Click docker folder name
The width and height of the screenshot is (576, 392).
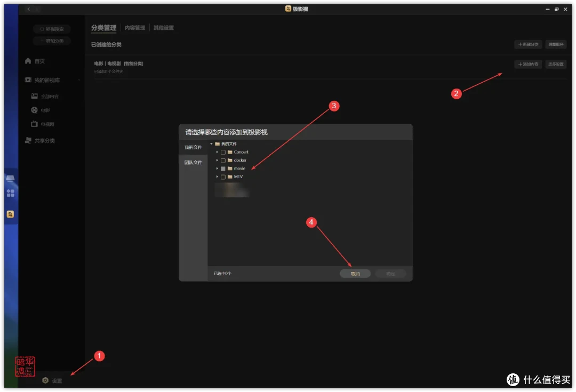pos(240,160)
